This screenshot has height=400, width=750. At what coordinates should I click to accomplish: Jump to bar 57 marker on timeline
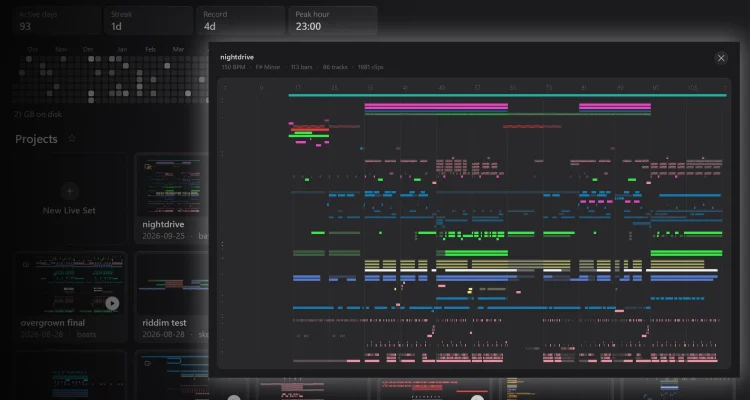pos(477,88)
